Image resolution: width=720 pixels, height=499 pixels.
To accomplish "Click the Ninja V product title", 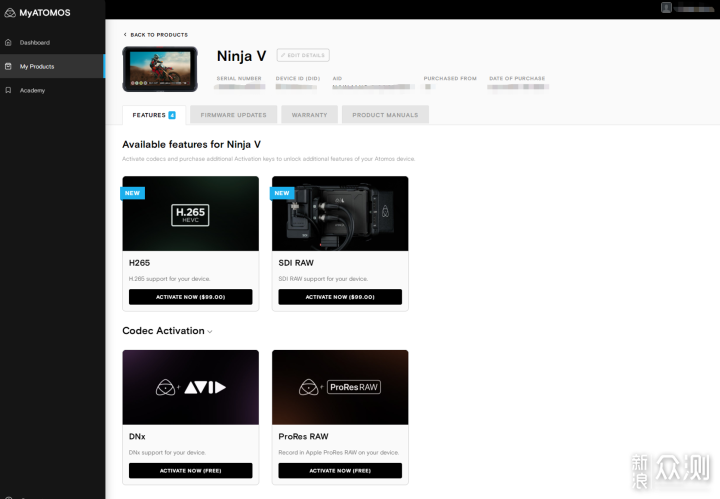I will 242,56.
